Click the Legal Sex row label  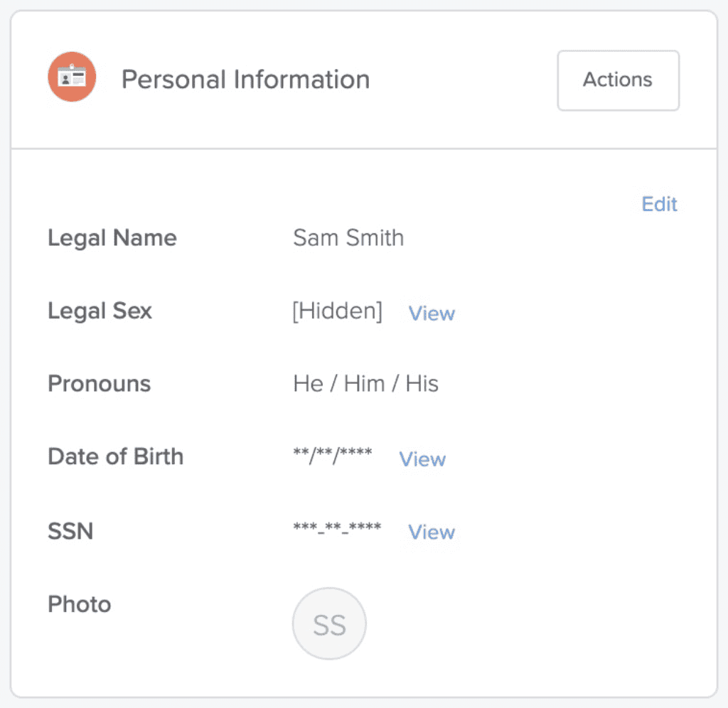[x=100, y=311]
